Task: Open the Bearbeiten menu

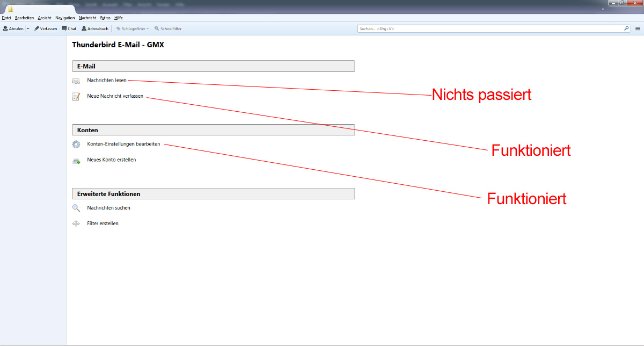Action: tap(24, 18)
